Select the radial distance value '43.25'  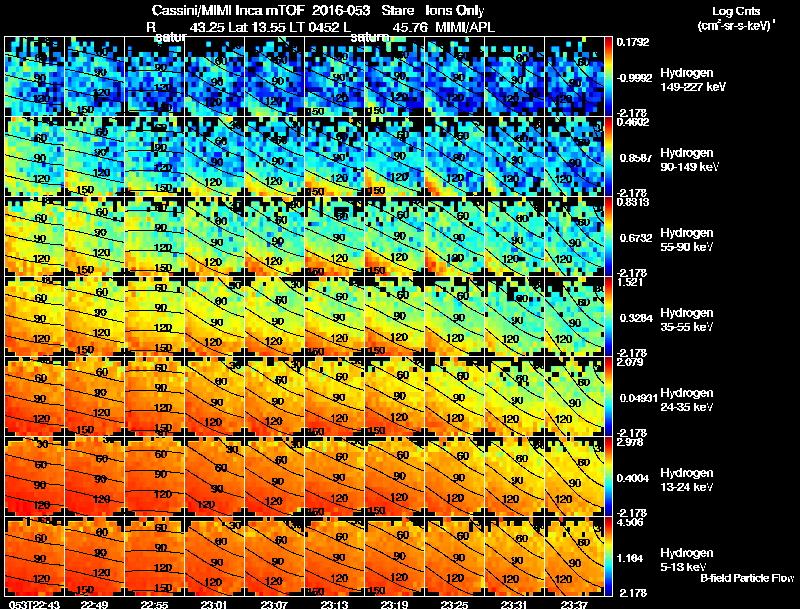pos(207,28)
